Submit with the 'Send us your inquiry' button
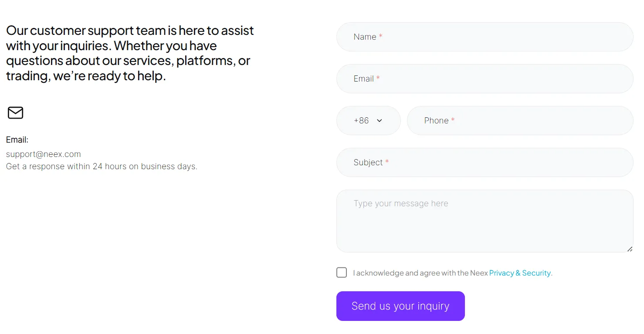 pyautogui.click(x=400, y=306)
